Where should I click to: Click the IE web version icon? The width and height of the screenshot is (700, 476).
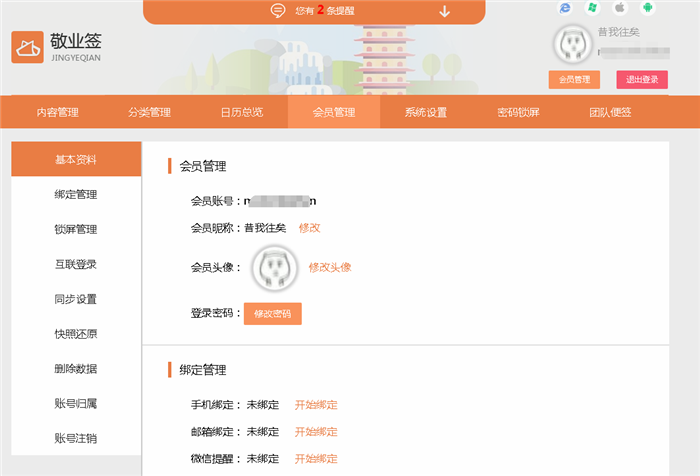[565, 8]
